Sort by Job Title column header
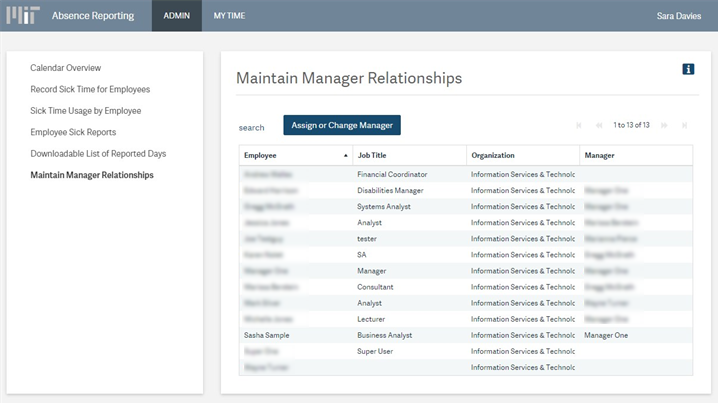718x403 pixels. pyautogui.click(x=379, y=156)
